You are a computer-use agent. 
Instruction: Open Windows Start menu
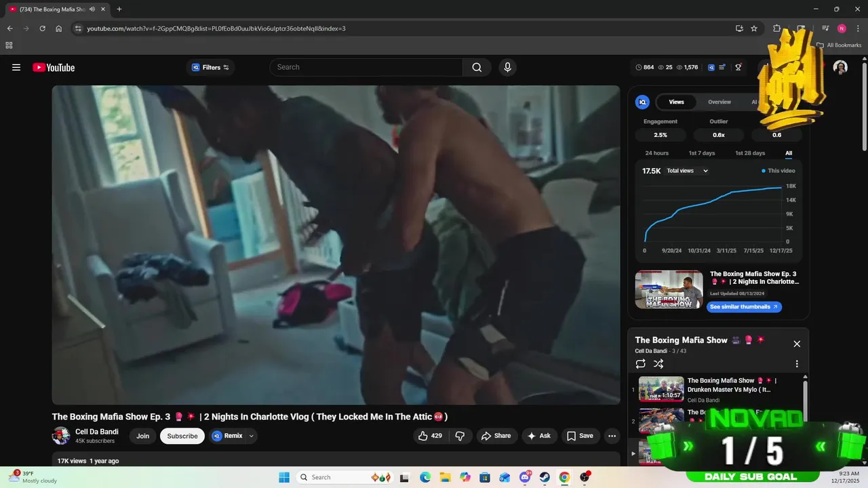(284, 477)
